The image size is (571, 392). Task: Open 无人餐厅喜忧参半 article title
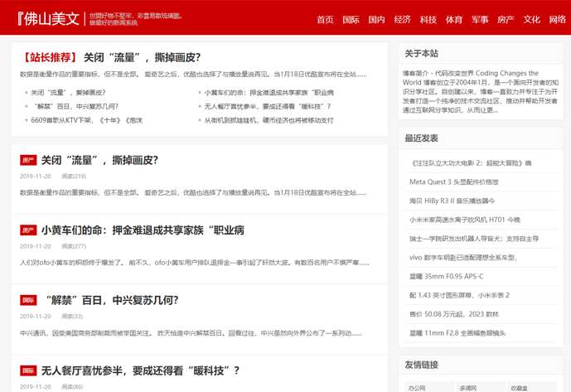tap(140, 370)
